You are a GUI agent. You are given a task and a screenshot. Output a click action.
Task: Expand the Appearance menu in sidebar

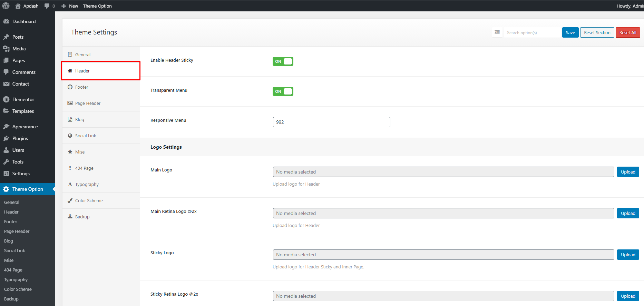25,127
